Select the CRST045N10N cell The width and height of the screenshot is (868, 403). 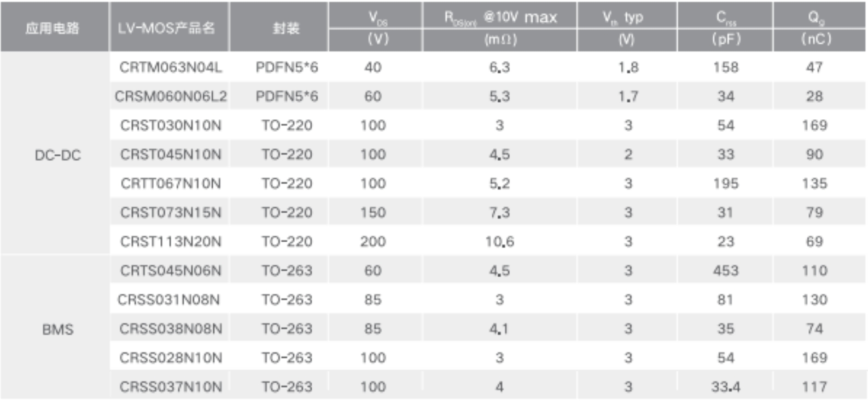(x=170, y=154)
